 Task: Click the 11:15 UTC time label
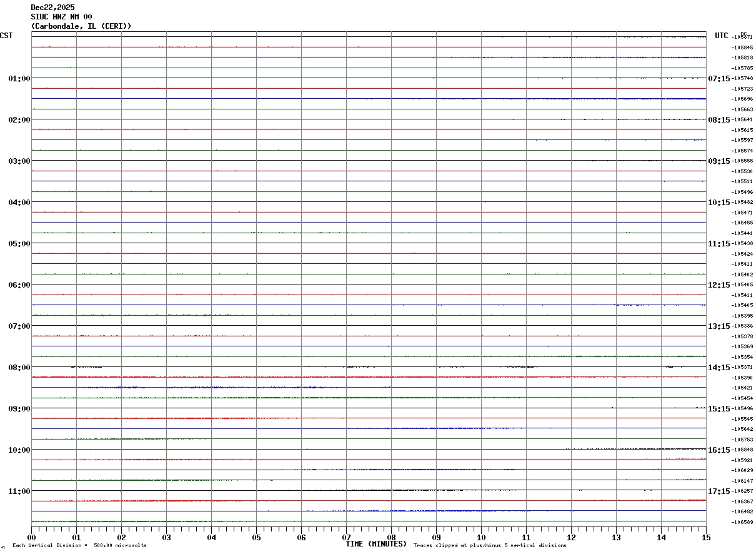[719, 243]
